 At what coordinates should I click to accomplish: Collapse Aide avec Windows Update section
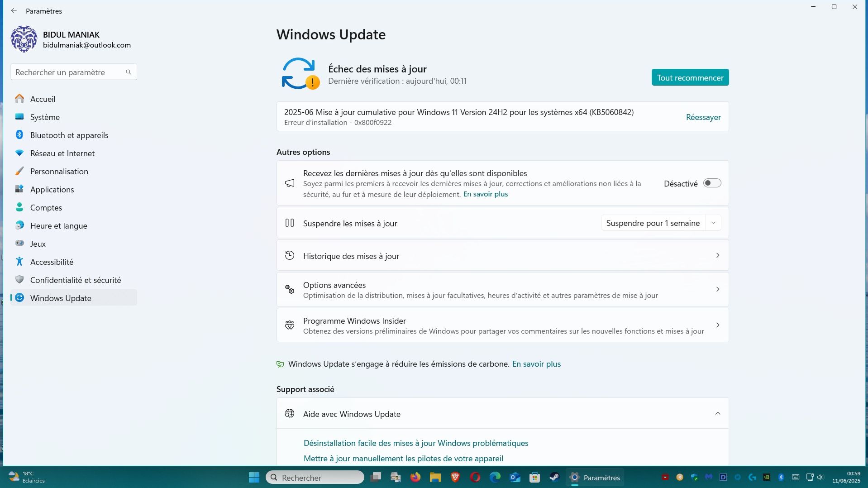(502, 414)
